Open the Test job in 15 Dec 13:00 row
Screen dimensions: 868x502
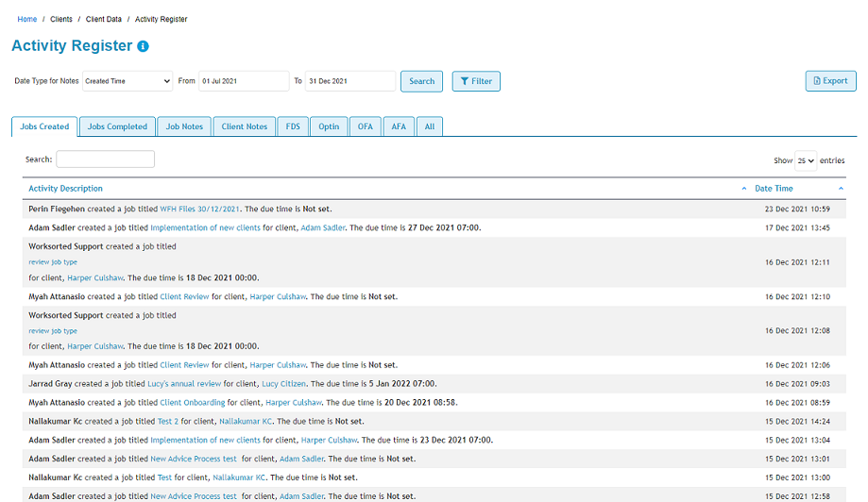pos(165,477)
